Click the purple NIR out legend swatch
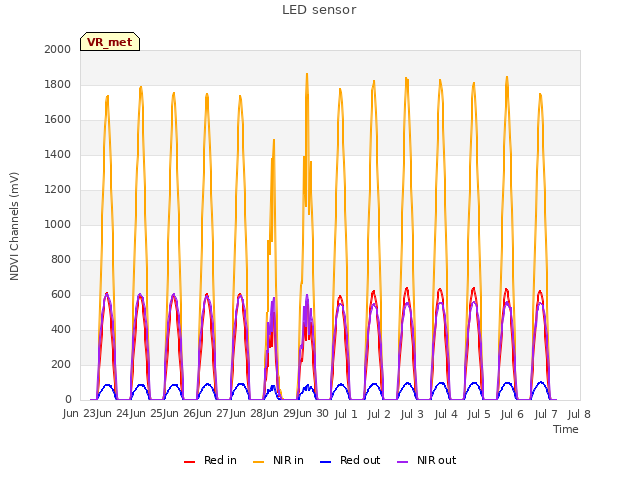 pos(402,462)
